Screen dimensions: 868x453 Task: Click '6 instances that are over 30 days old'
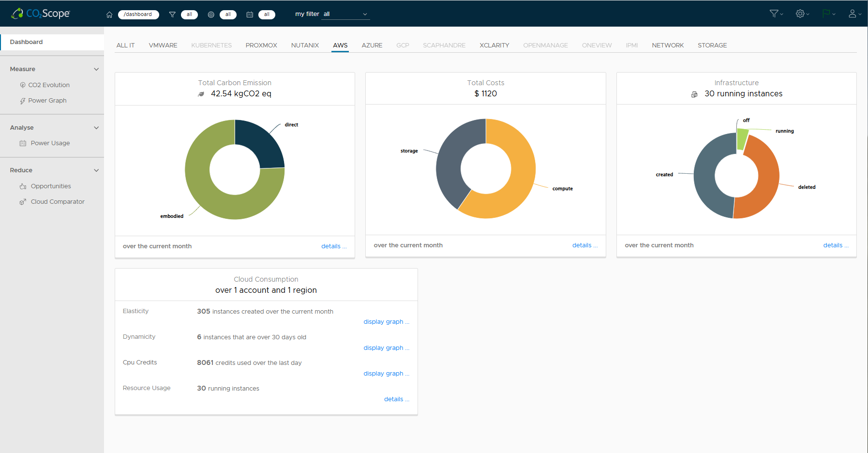(252, 337)
